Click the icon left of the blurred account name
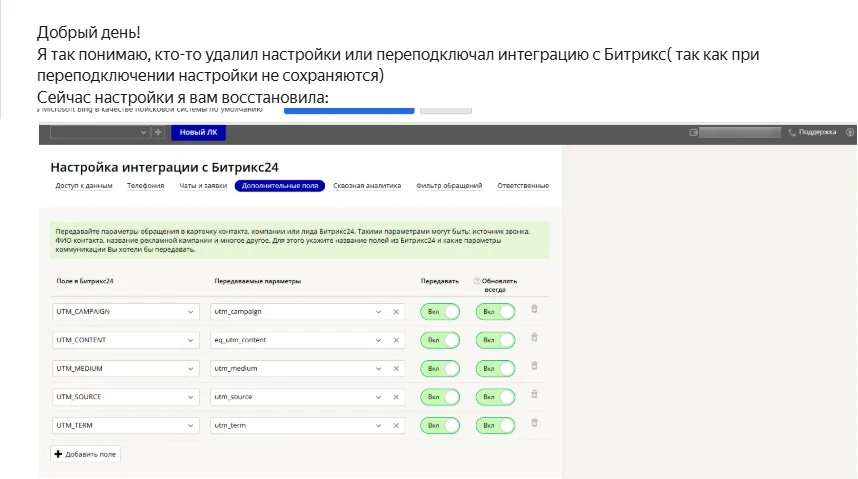This screenshot has width=858, height=479. coord(693,132)
